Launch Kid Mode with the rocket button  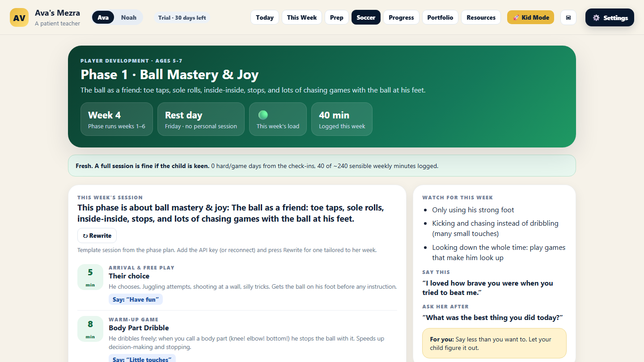pos(530,17)
